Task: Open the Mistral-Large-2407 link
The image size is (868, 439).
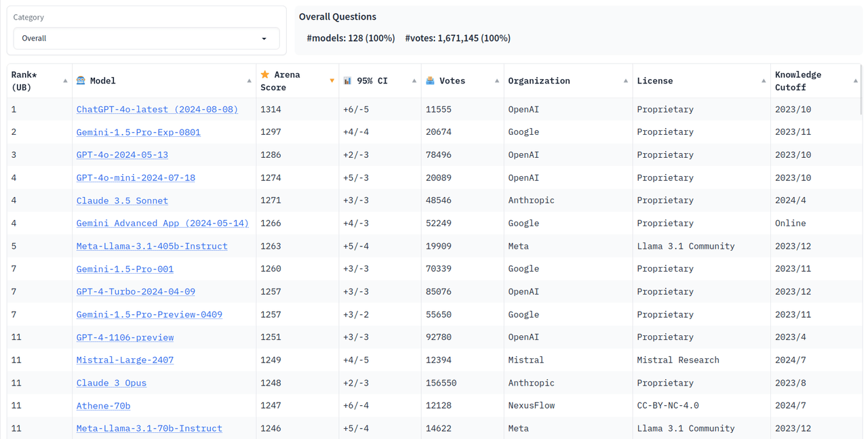Action: coord(125,360)
